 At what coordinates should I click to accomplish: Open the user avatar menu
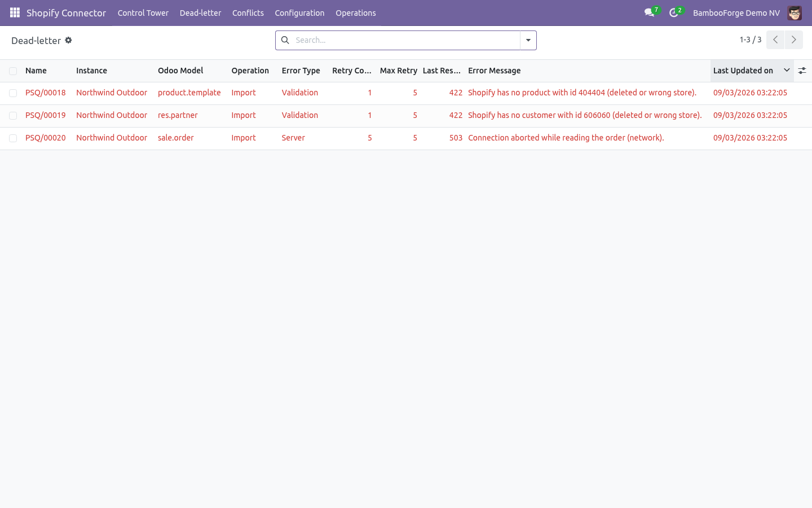[795, 12]
